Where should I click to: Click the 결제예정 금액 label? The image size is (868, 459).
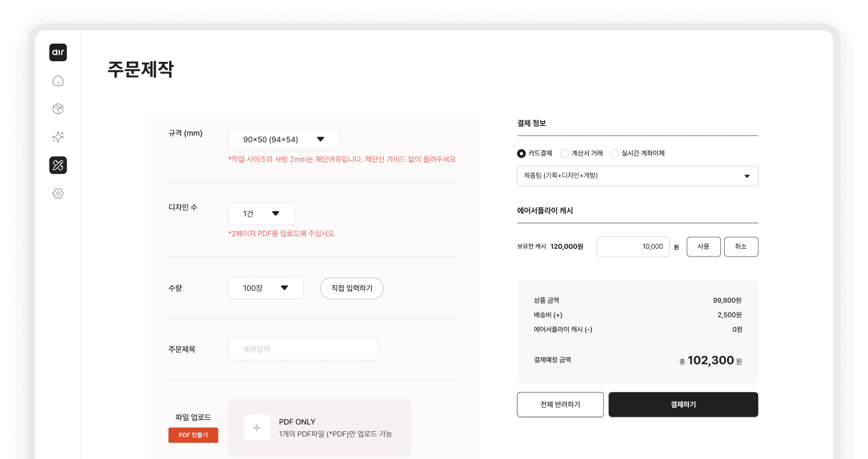pyautogui.click(x=552, y=359)
